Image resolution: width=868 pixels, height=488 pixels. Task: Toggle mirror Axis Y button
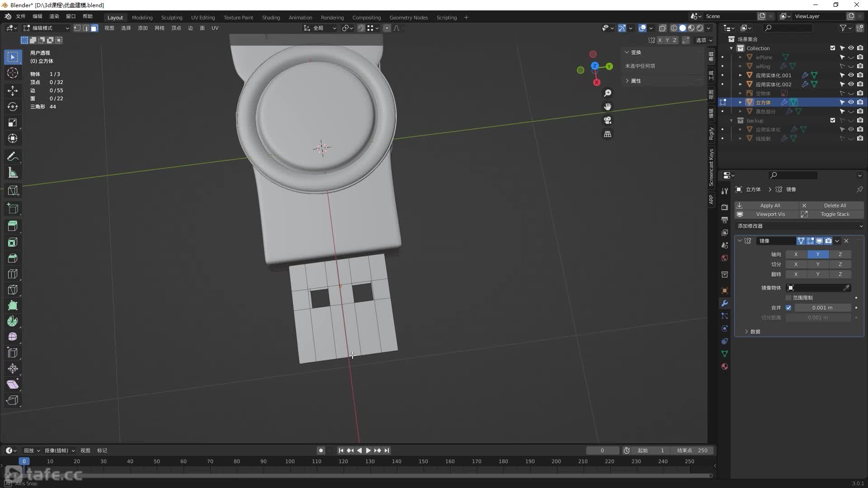tap(817, 254)
